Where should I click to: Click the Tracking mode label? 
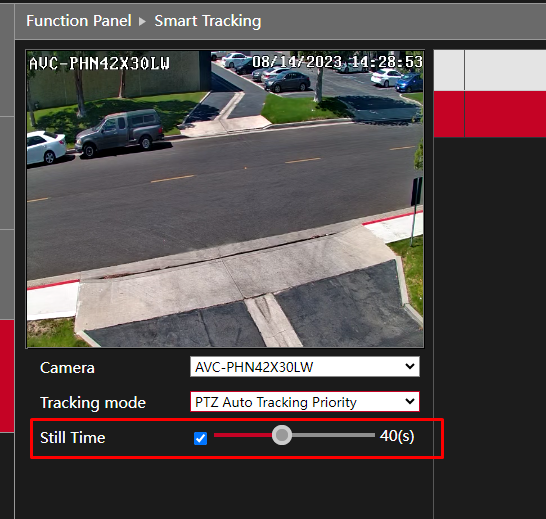click(x=93, y=403)
